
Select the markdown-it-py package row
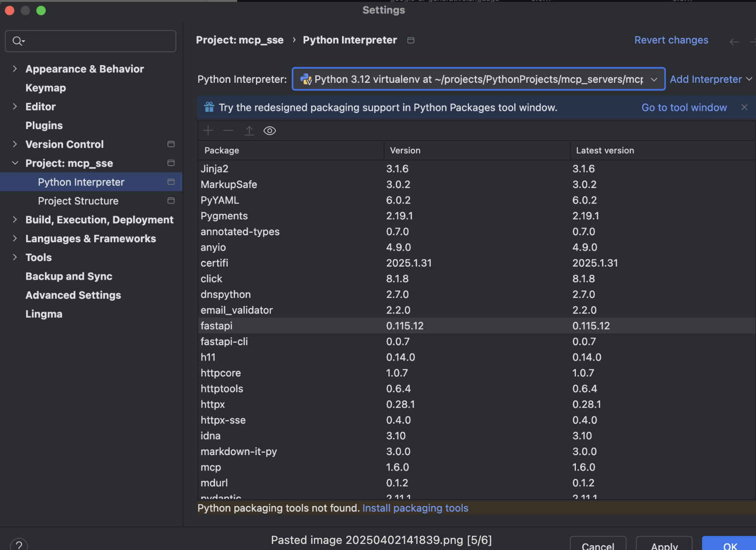[477, 451]
